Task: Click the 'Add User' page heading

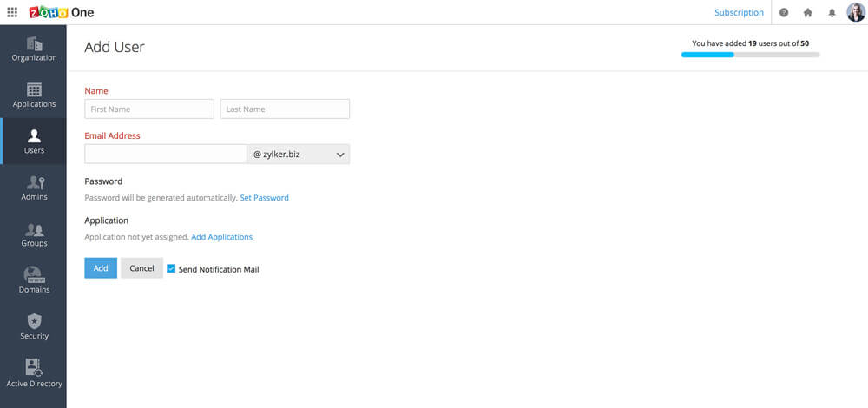Action: point(115,47)
